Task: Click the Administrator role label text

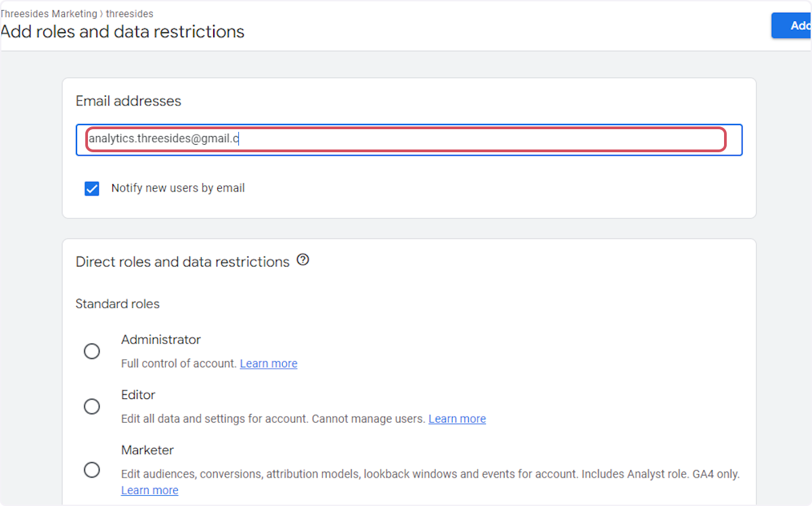Action: [161, 340]
